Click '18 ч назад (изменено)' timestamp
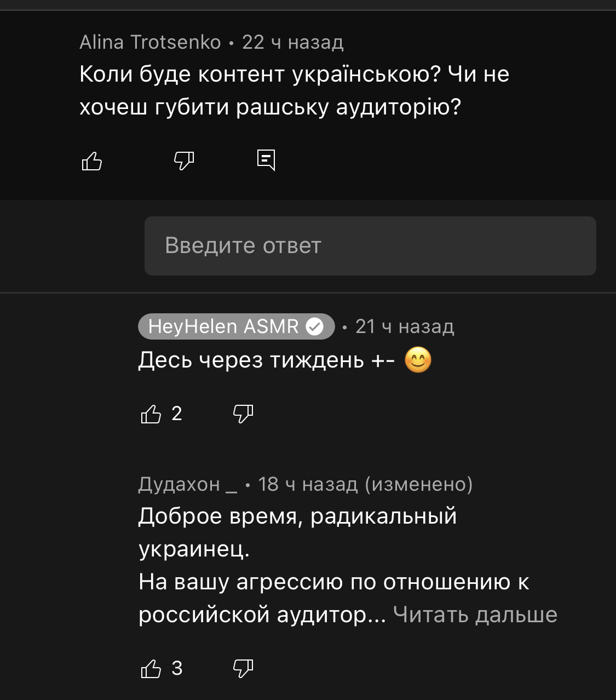Image resolution: width=616 pixels, height=700 pixels. click(365, 484)
